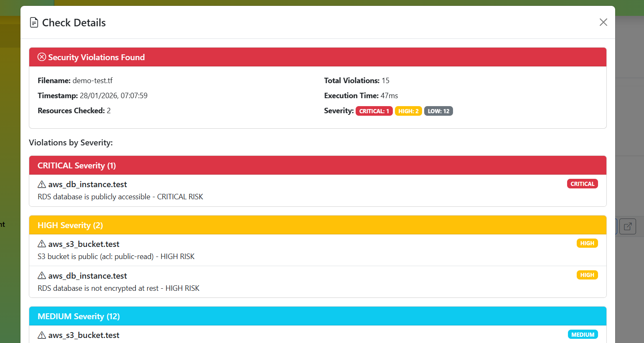This screenshot has height=343, width=644.
Task: Select the warning triangle beside aws_db_instance.test critical violation
Action: point(41,183)
